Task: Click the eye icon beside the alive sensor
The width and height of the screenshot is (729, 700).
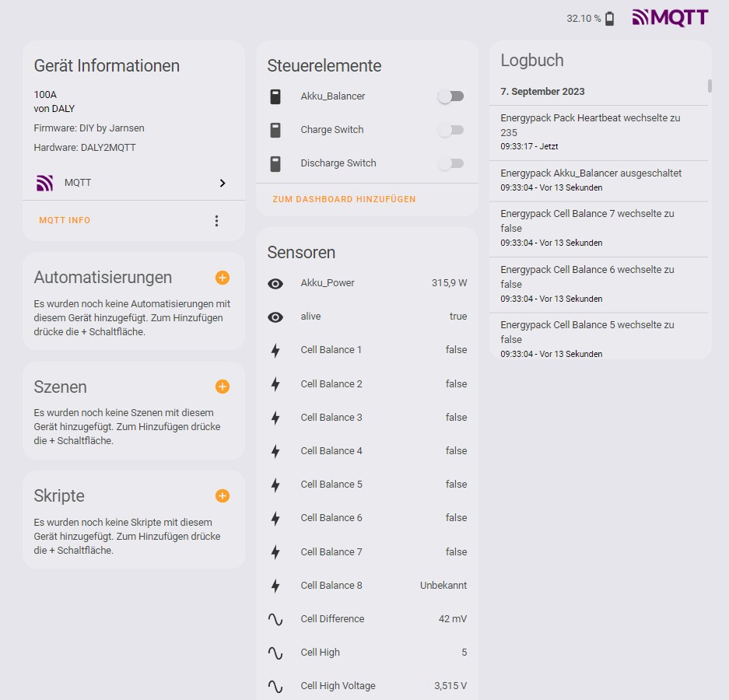Action: (x=275, y=317)
